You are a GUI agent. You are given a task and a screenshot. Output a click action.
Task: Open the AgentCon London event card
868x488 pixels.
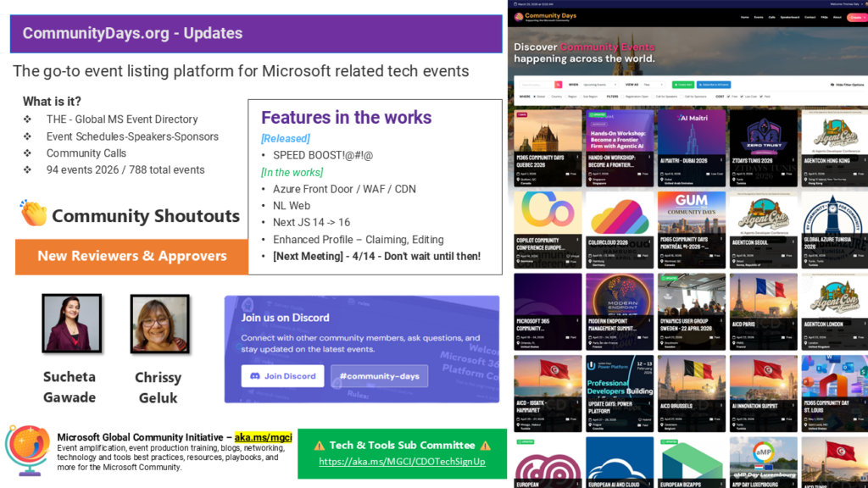[x=834, y=312]
